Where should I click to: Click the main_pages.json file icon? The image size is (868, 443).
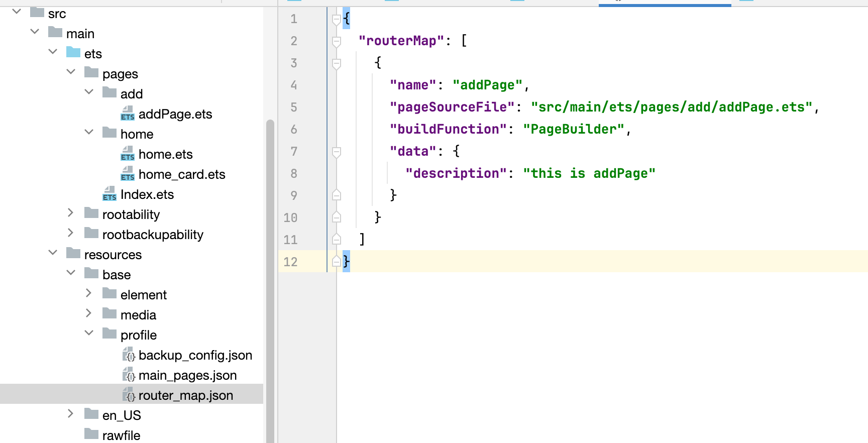click(x=129, y=374)
